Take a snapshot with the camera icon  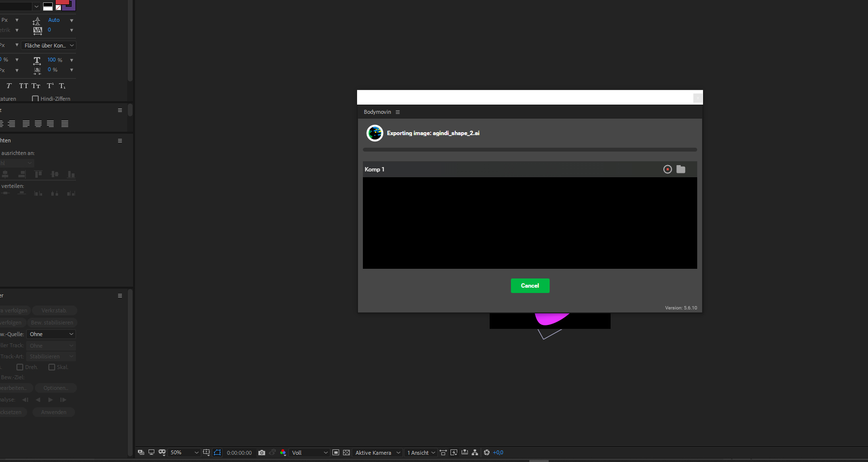(x=261, y=453)
